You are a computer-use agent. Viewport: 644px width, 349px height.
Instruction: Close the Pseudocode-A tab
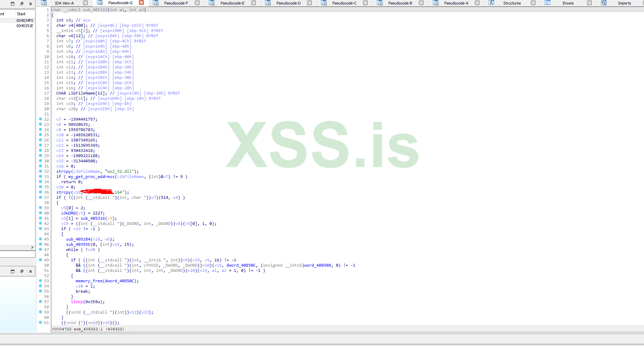pos(477,3)
